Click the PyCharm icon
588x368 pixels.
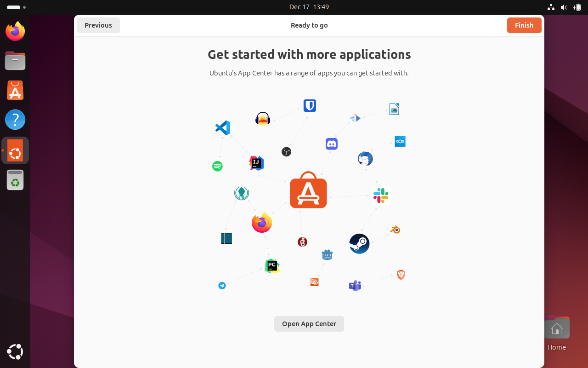point(272,266)
